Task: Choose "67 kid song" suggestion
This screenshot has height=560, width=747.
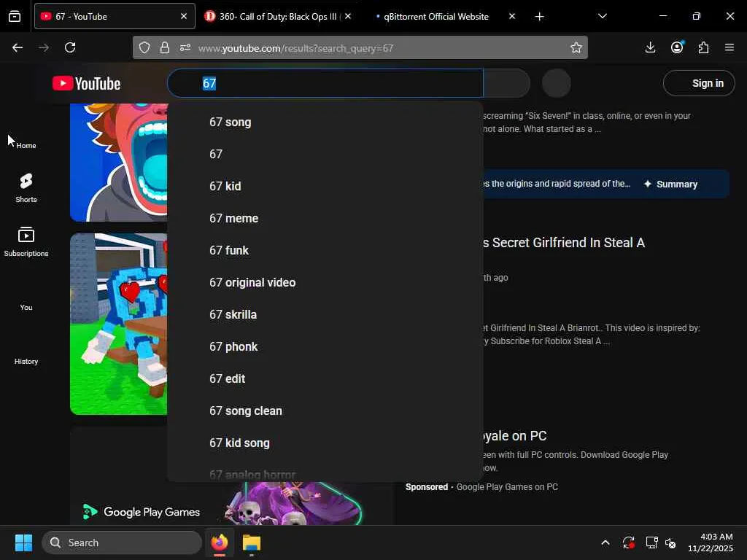Action: 325,443
